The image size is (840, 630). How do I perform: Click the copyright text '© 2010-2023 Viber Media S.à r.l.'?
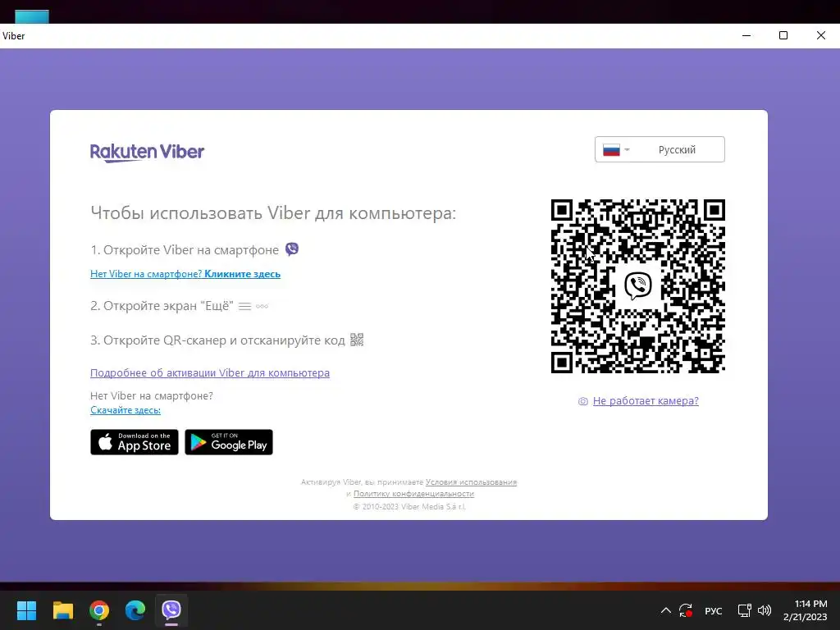(x=409, y=506)
